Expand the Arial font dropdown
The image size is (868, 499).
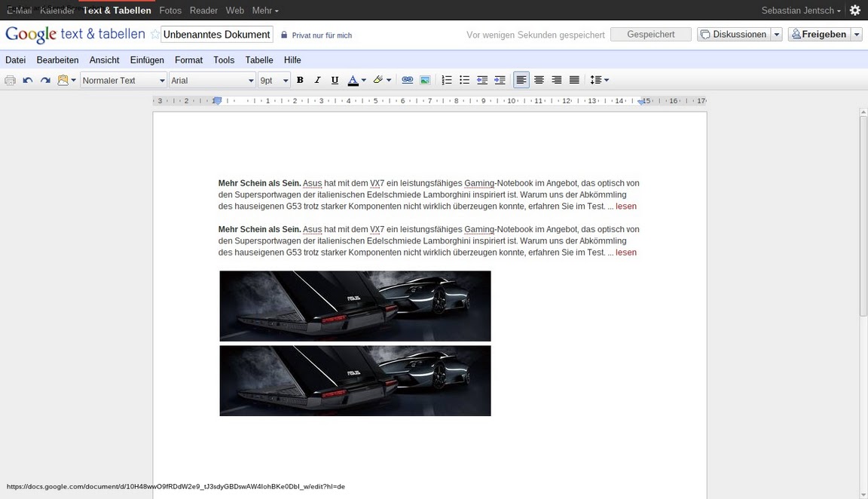pos(212,80)
